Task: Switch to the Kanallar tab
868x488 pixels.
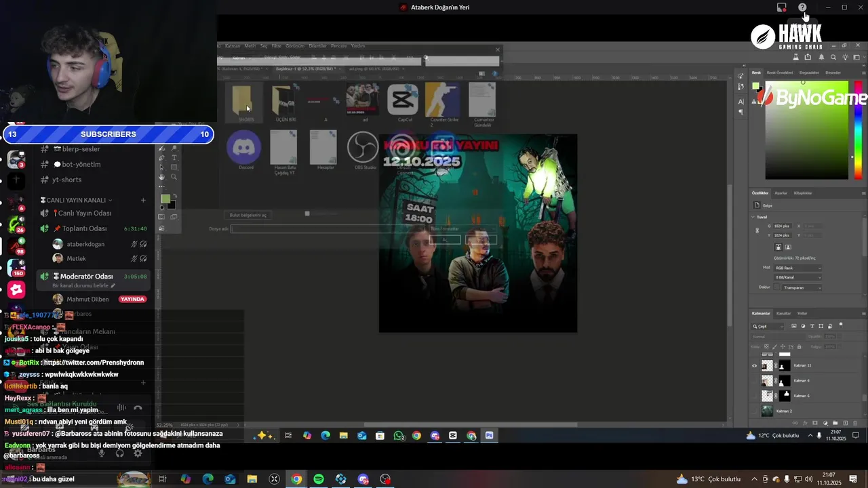Action: [783, 313]
